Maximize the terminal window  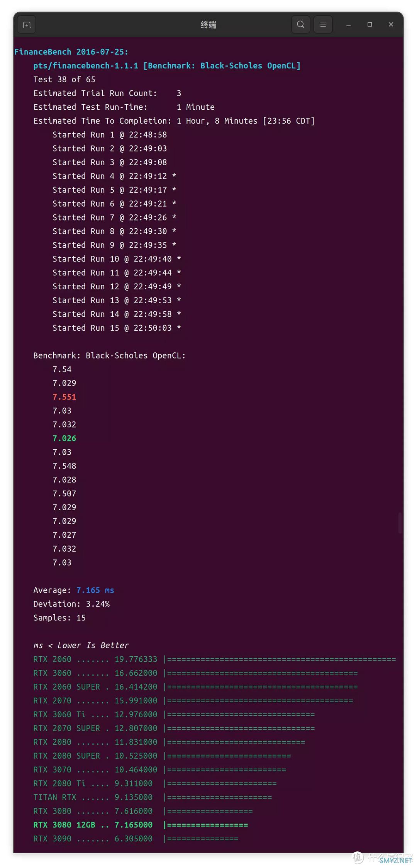point(370,25)
